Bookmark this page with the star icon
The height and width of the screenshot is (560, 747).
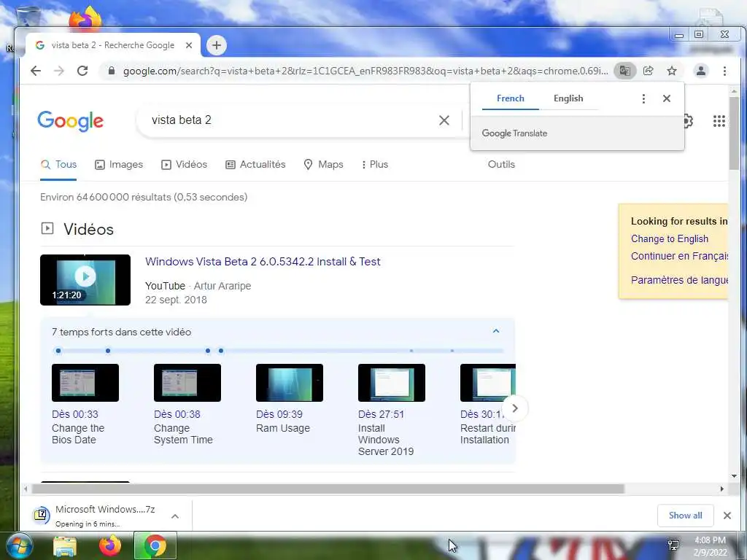tap(672, 71)
